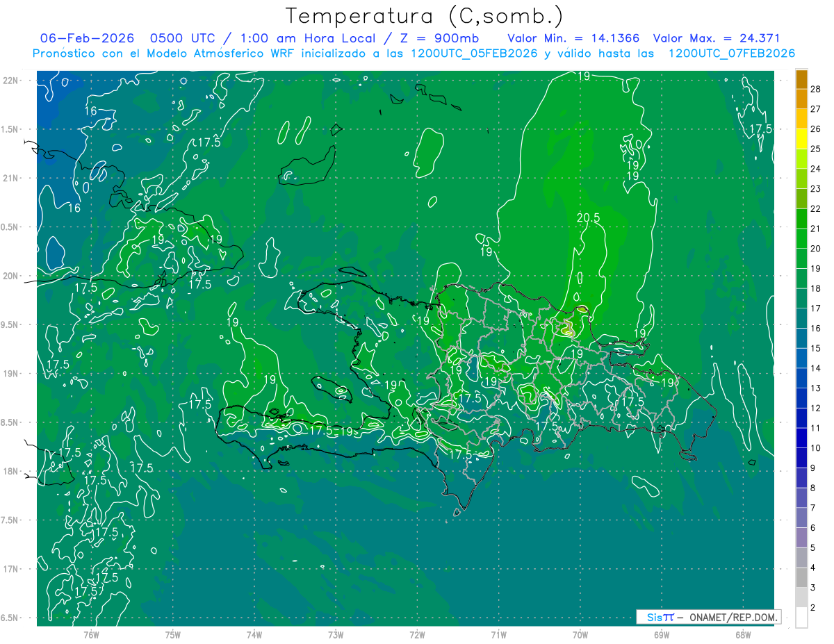
Task: Pick the teal colorbar segment between 16 and 17
Action: point(801,318)
